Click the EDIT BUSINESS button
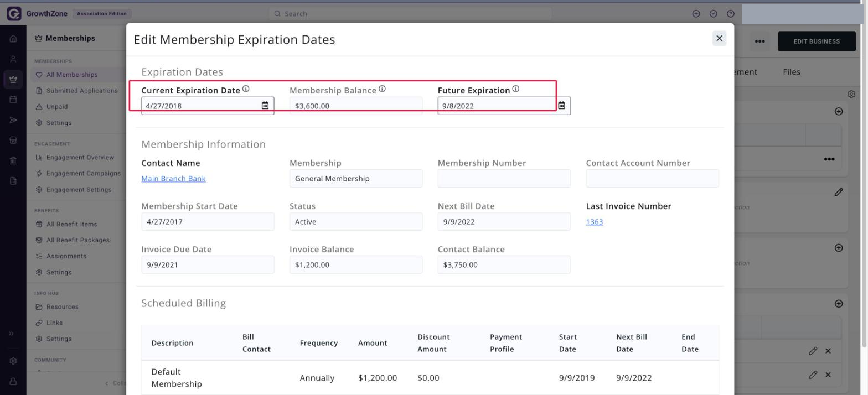 coord(817,41)
